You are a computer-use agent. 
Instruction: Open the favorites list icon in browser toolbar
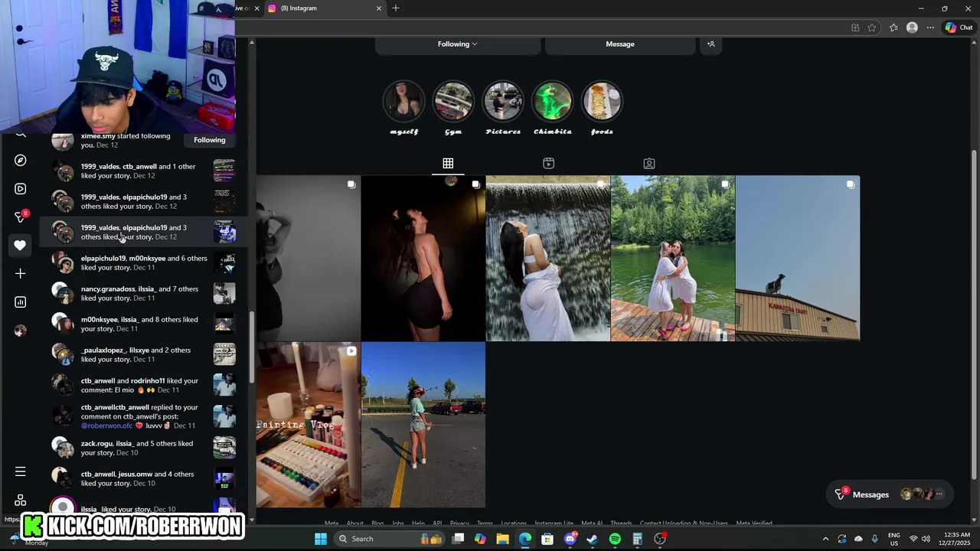pos(893,28)
